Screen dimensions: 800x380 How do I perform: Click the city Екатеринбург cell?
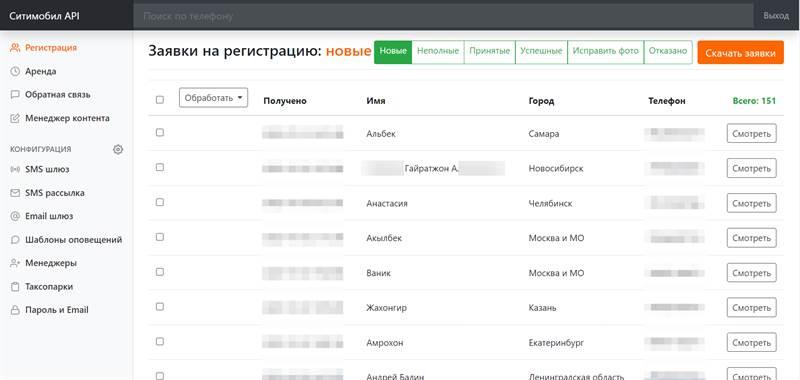[x=556, y=343]
